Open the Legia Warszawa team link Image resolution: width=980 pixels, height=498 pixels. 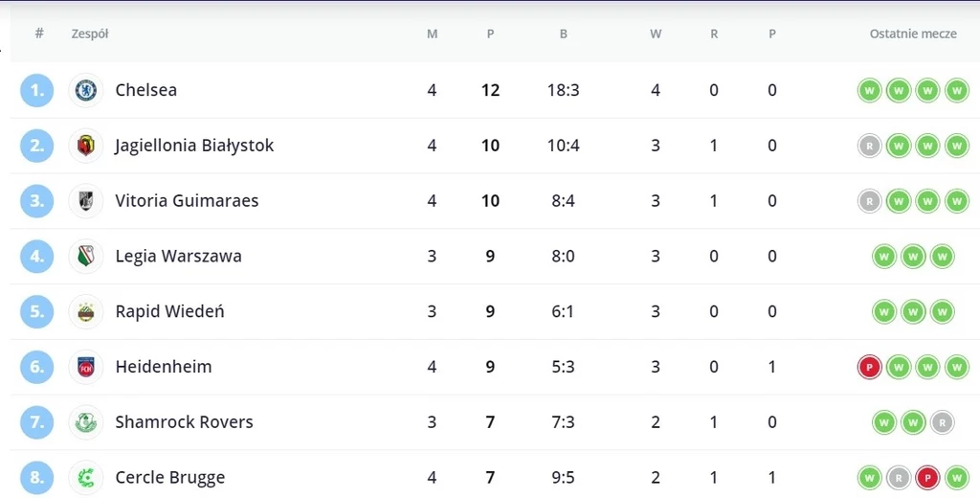tap(178, 257)
